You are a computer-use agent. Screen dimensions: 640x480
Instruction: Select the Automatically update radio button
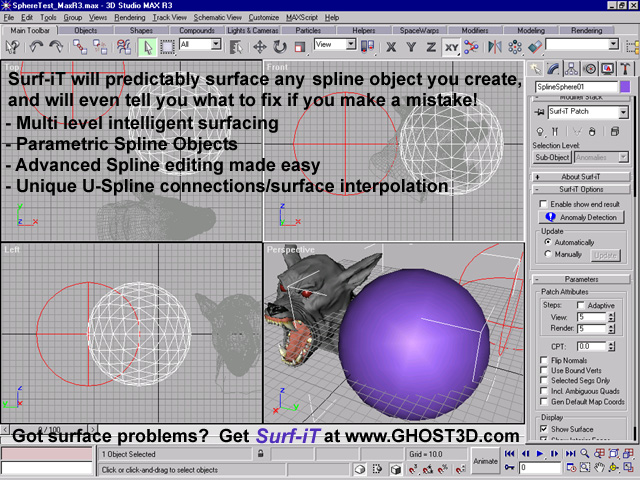[x=548, y=242]
